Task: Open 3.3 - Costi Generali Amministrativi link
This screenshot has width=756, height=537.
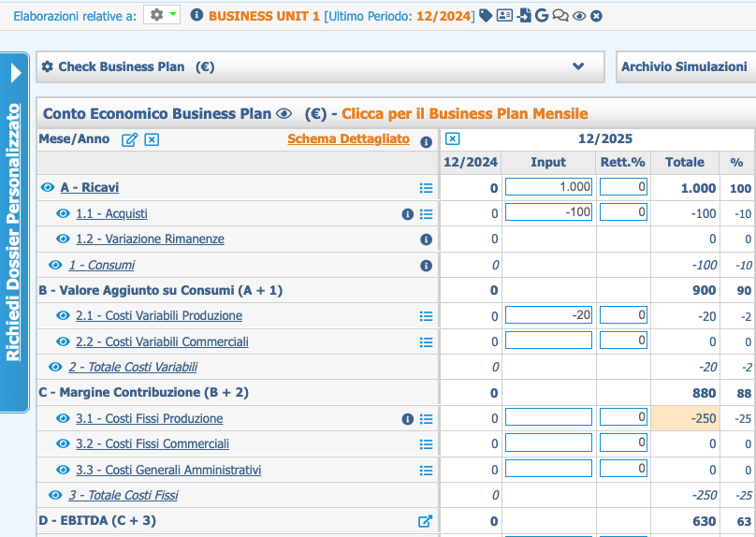Action: [x=168, y=470]
